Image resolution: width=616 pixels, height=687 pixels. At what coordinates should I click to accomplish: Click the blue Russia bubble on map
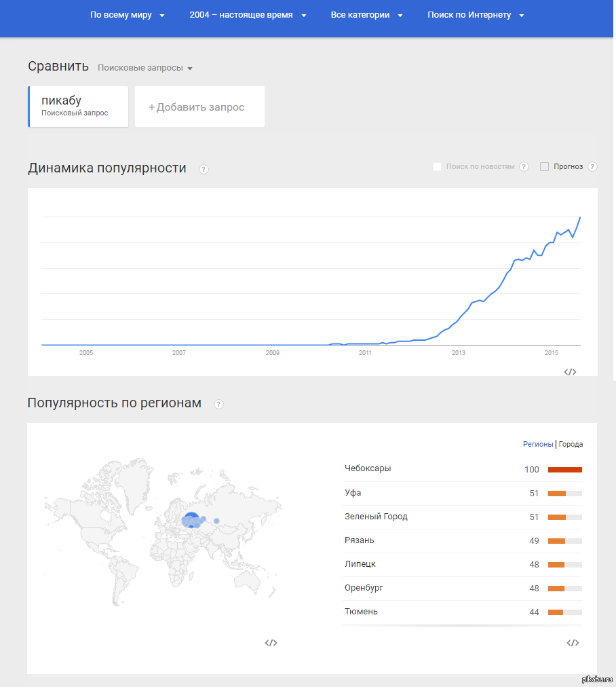[x=191, y=519]
